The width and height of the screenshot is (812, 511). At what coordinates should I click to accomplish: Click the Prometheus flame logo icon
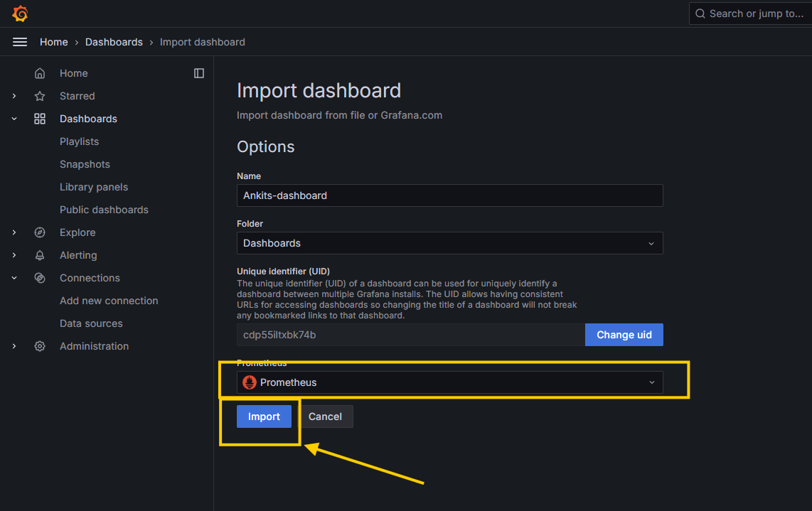tap(250, 382)
